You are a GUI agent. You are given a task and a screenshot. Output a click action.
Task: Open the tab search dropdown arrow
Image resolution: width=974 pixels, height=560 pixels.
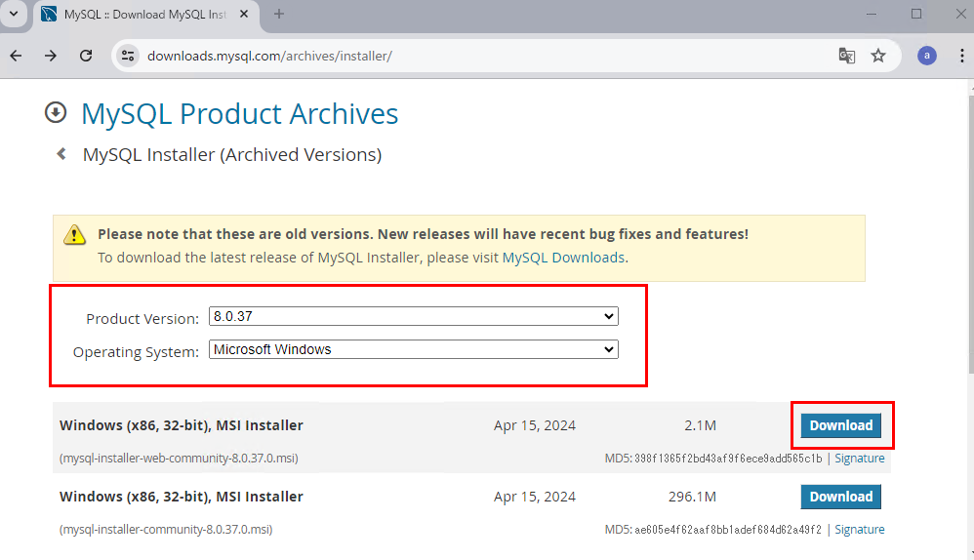[x=14, y=14]
